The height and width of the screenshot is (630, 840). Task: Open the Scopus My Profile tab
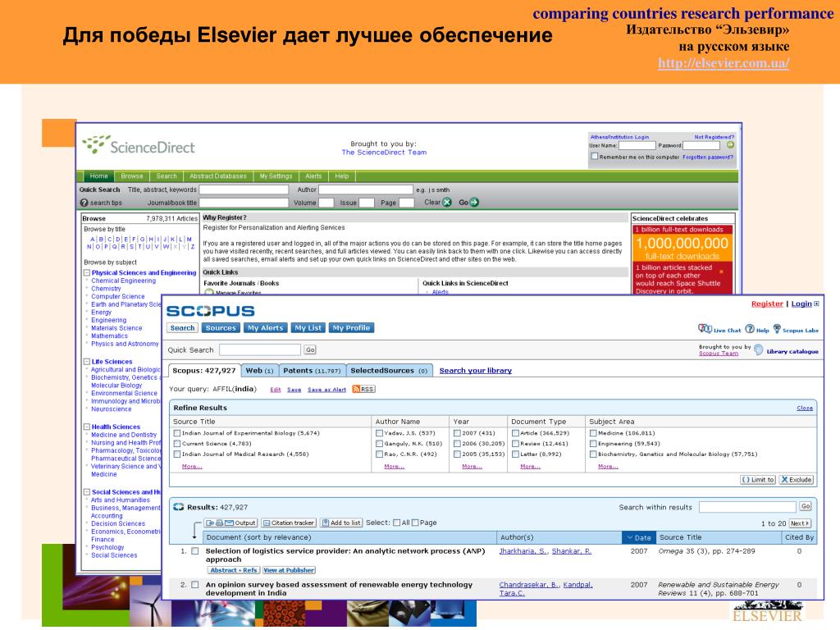click(x=351, y=328)
